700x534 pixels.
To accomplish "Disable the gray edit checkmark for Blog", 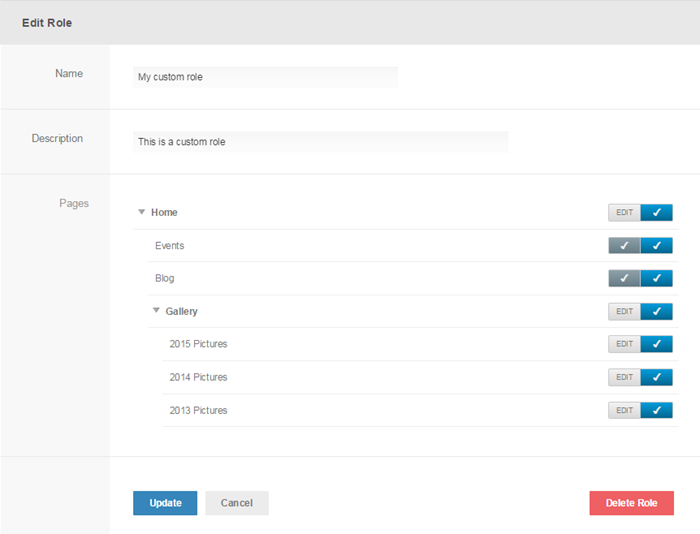I will click(624, 278).
